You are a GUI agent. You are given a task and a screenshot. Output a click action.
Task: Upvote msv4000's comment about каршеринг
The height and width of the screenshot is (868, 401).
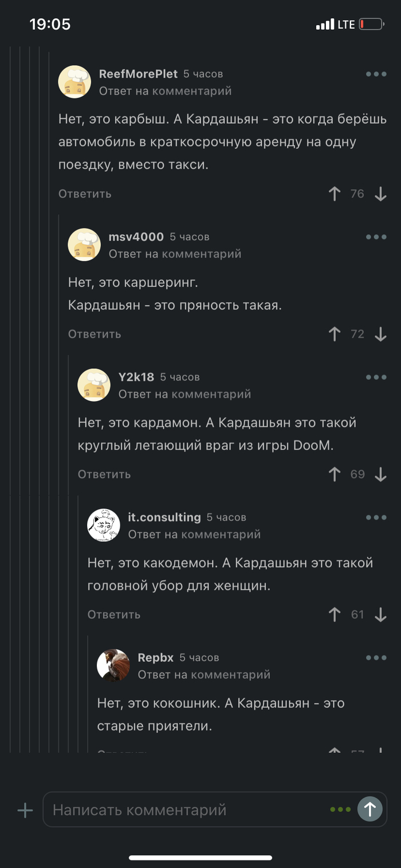335,334
